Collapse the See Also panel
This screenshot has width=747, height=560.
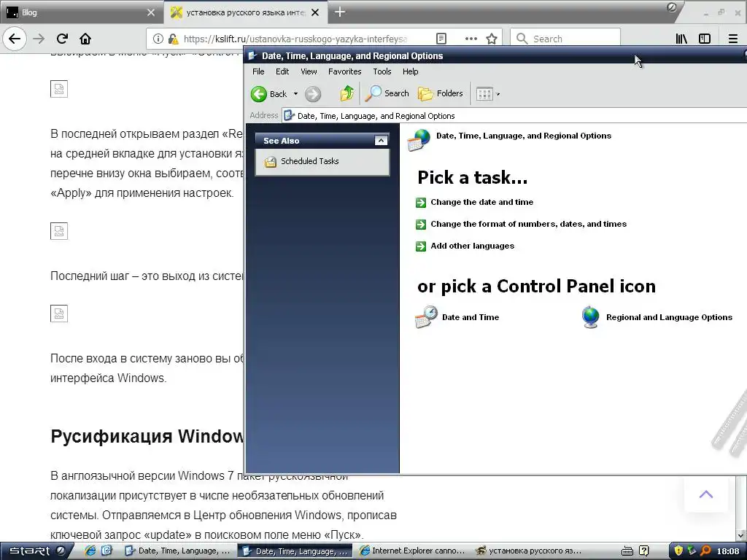click(381, 141)
